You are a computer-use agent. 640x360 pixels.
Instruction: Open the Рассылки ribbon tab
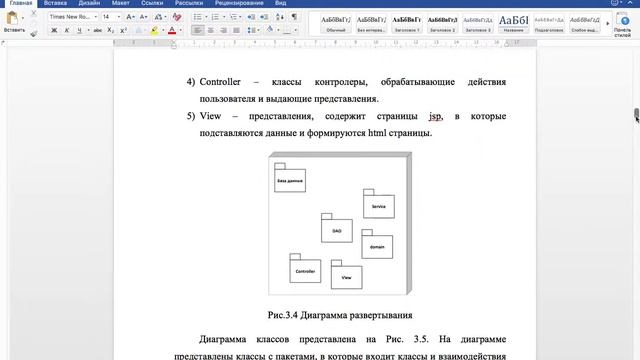(x=189, y=3)
